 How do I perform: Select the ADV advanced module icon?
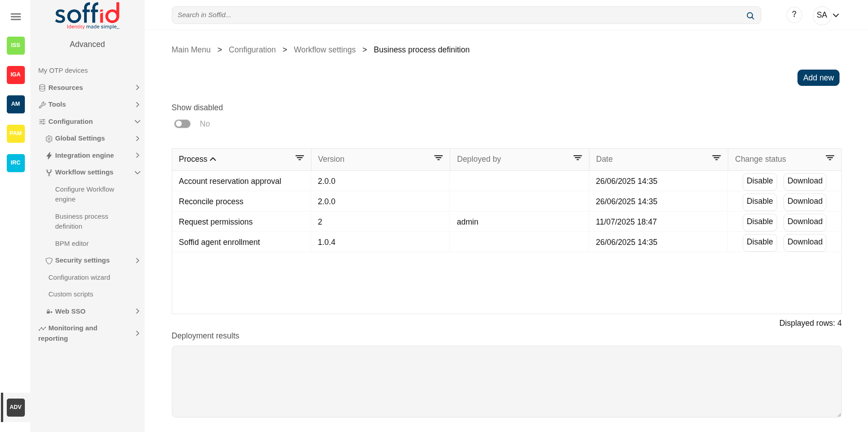(x=16, y=408)
